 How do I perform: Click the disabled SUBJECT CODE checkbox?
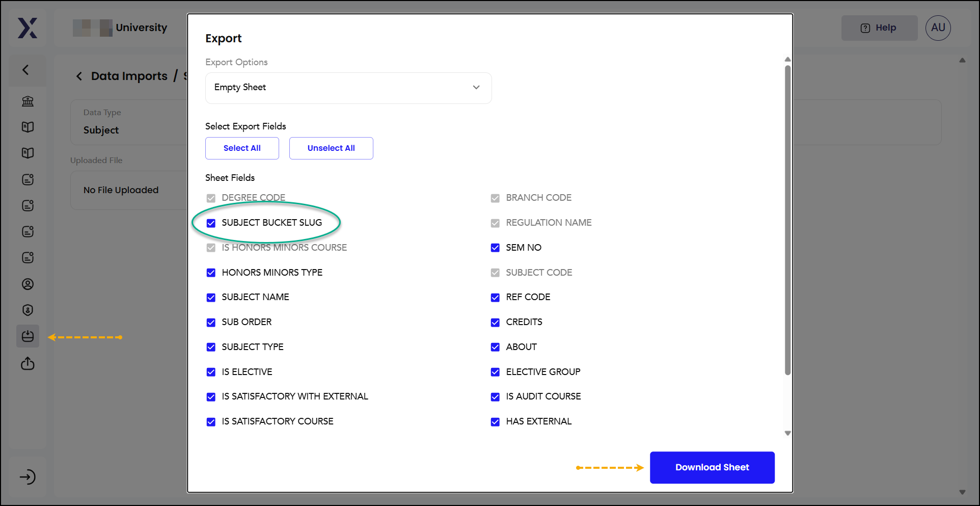(495, 273)
